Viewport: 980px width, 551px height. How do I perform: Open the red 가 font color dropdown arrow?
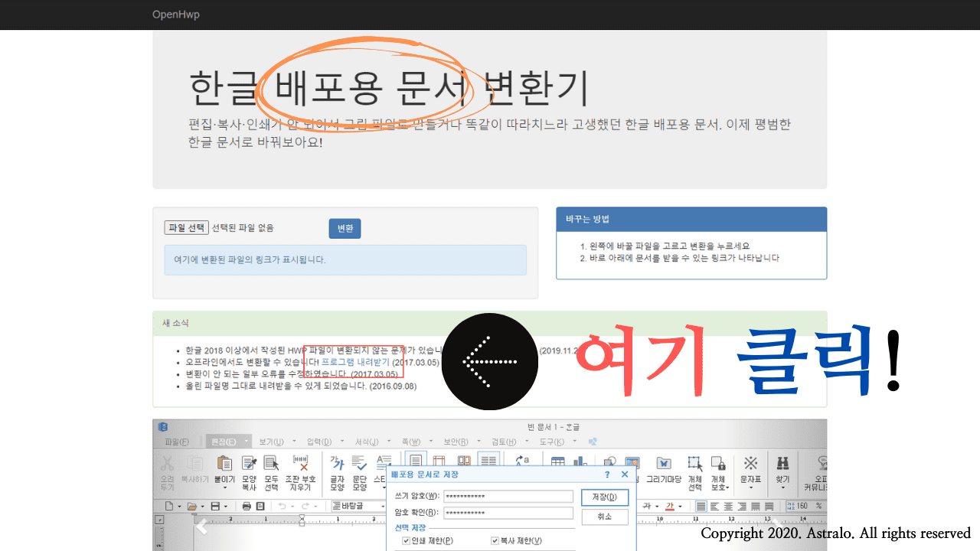[x=680, y=506]
